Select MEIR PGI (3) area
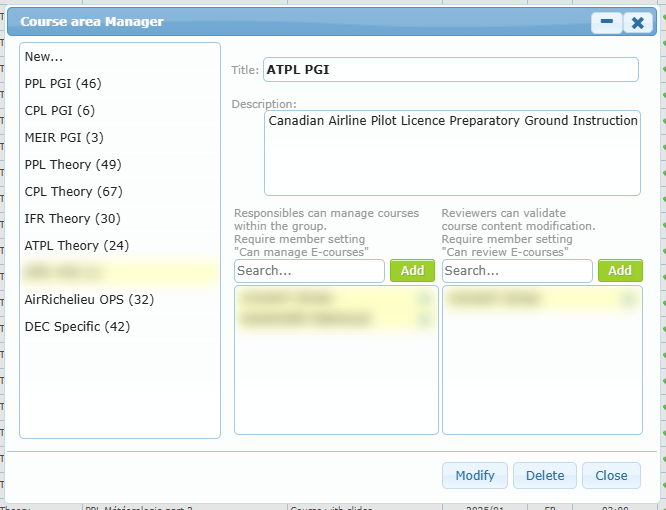Screen dimensions: 666x510 coord(120,138)
